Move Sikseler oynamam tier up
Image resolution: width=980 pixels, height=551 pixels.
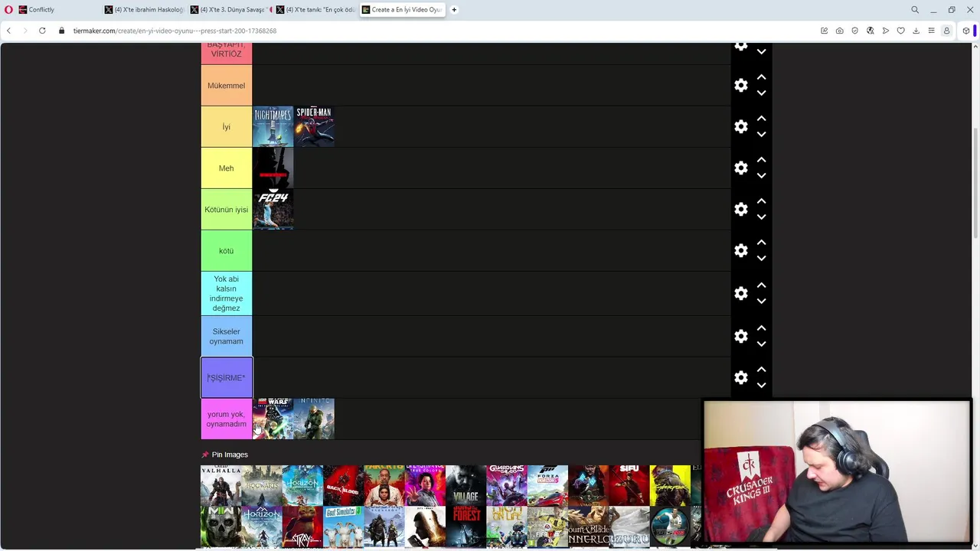click(761, 328)
